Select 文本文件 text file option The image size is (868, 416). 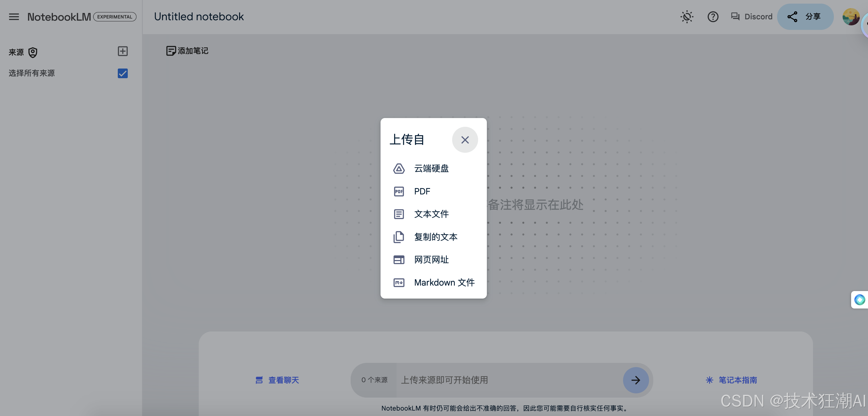(x=433, y=214)
